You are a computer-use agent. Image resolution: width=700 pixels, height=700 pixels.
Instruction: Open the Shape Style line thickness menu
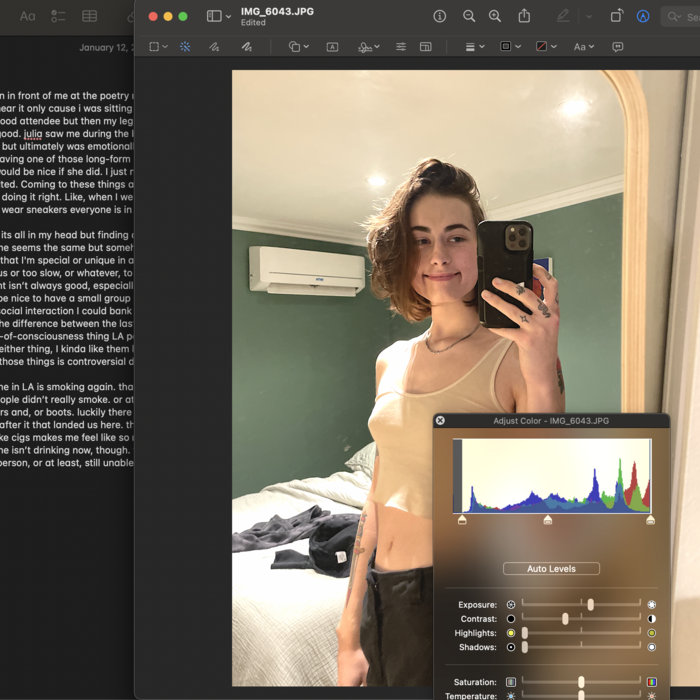click(x=475, y=47)
